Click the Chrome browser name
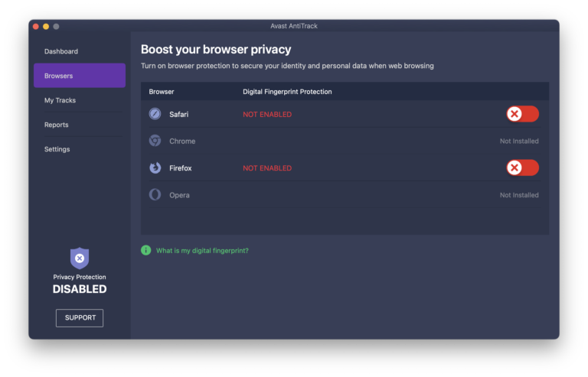The image size is (588, 377). click(182, 141)
